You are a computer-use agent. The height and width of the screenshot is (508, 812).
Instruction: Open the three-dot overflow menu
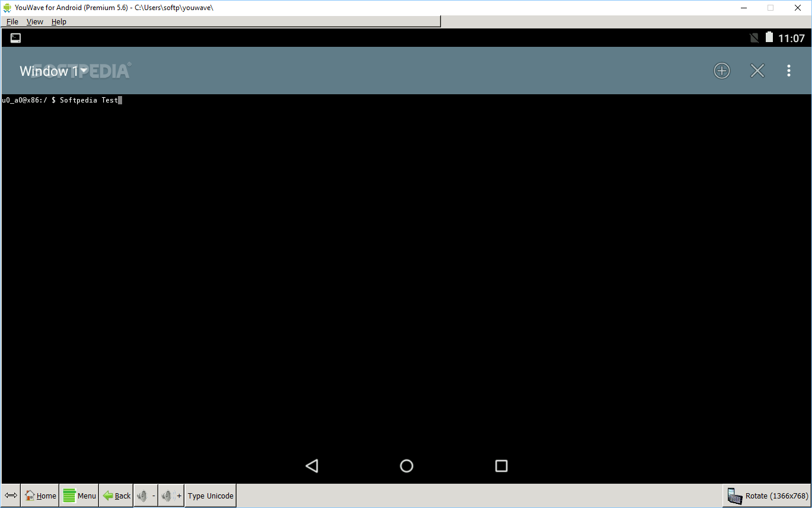click(x=788, y=71)
